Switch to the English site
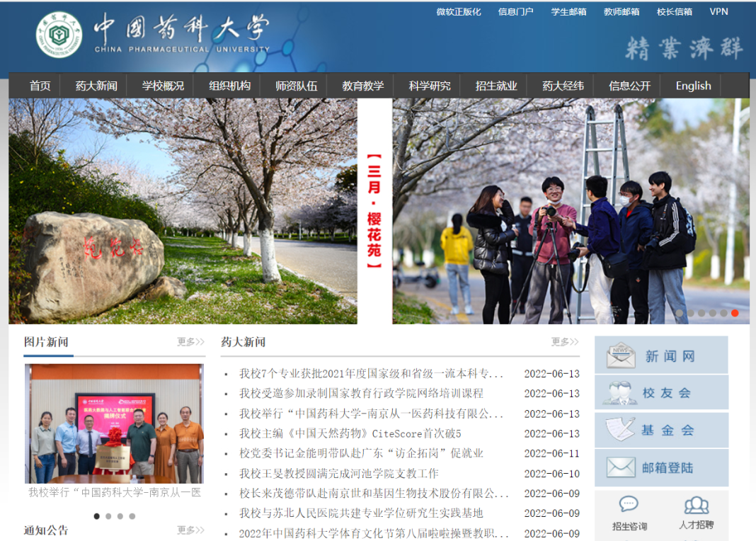 tap(693, 86)
